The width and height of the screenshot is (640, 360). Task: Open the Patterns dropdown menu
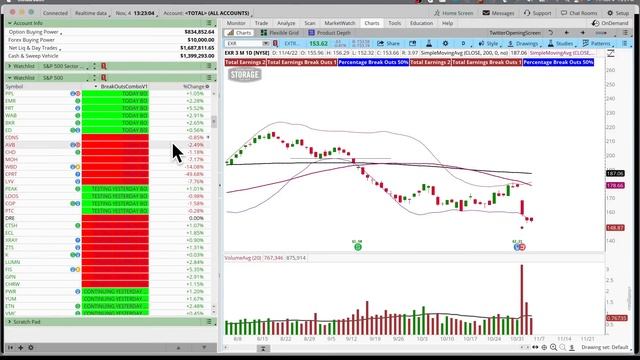(x=598, y=43)
